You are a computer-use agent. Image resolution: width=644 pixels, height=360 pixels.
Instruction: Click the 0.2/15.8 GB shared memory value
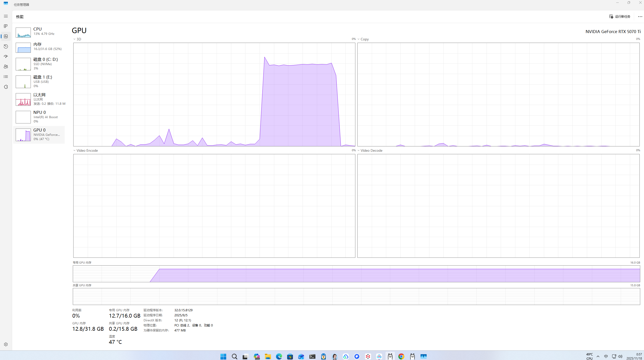pyautogui.click(x=123, y=329)
